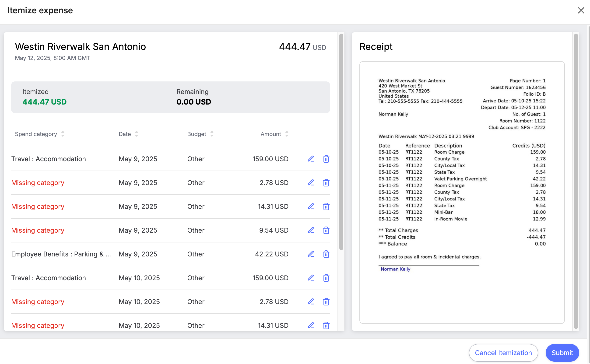Edit the 2.78 USD May 9 item
This screenshot has width=590, height=364.
(311, 183)
